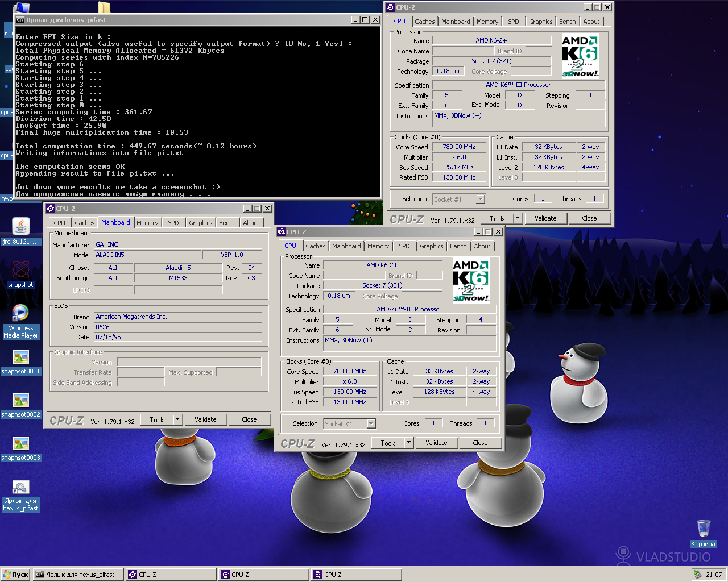Switch to the Caches tab in the Mainboard CPU-Z window
The width and height of the screenshot is (728, 582).
click(x=85, y=223)
